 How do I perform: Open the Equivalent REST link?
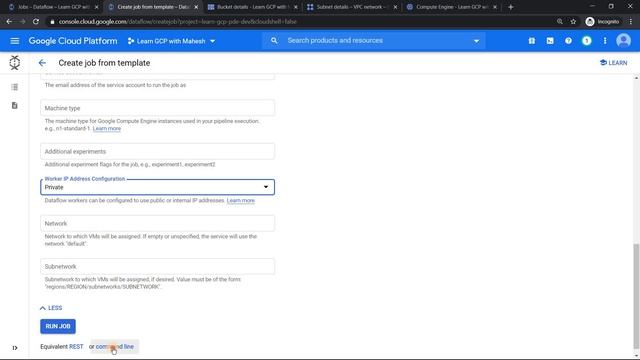click(x=76, y=347)
